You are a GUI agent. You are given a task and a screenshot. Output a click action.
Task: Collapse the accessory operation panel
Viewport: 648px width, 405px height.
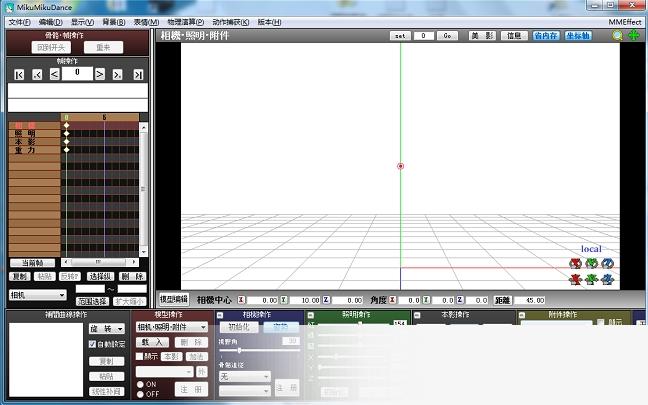(522, 315)
